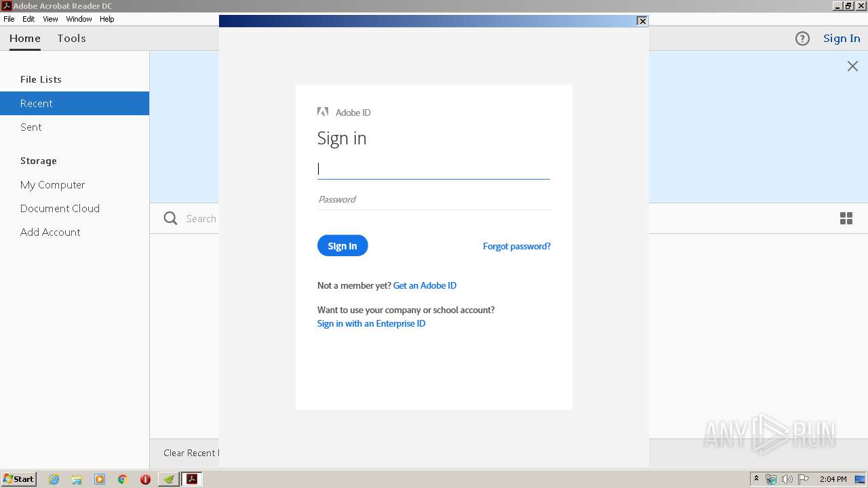Image resolution: width=868 pixels, height=488 pixels.
Task: Open the volume speaker tray icon
Action: 787,479
